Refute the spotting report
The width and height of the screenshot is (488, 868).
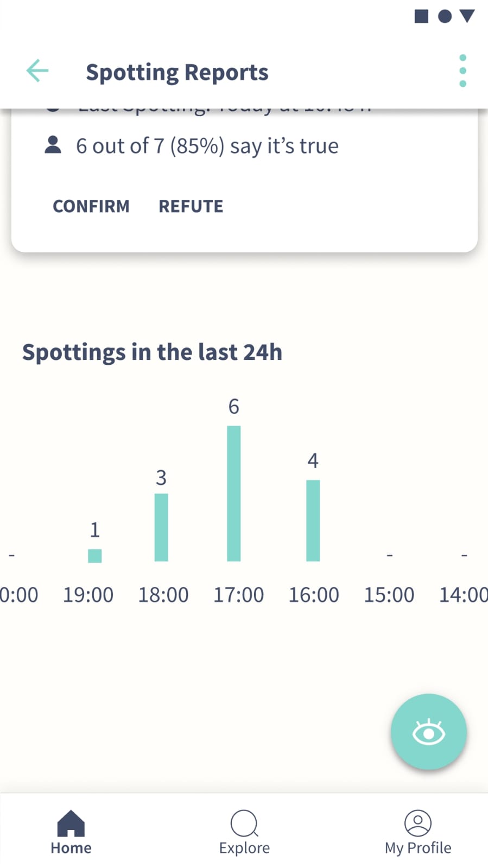[191, 206]
